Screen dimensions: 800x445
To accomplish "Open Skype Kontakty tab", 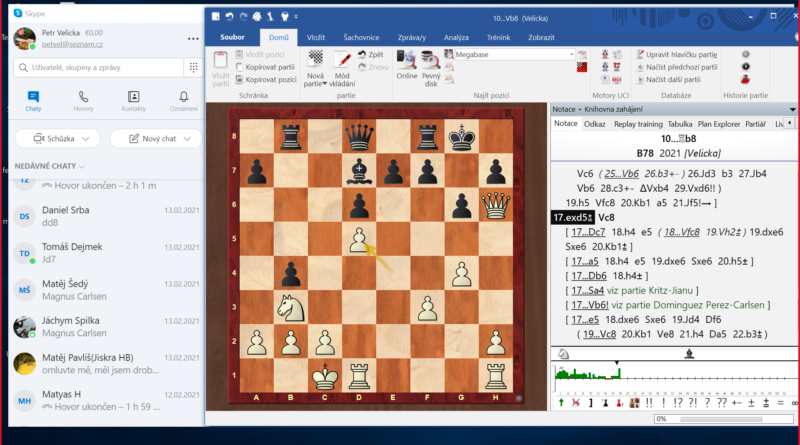I will point(134,101).
